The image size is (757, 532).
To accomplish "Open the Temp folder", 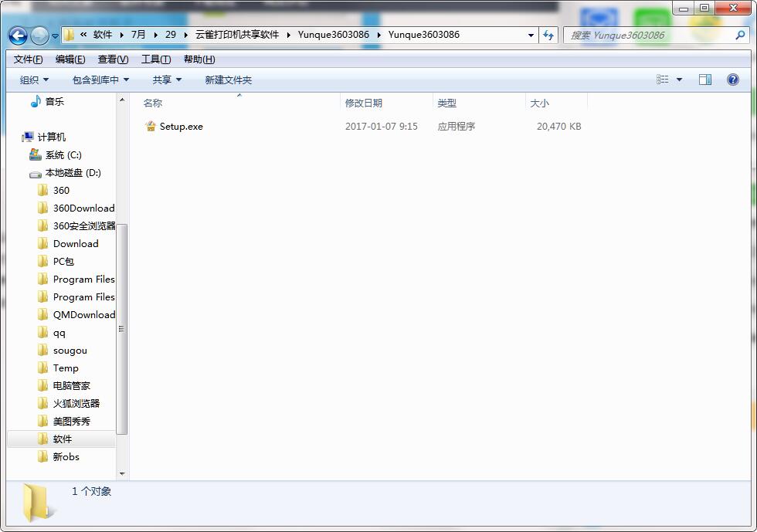I will [x=66, y=368].
